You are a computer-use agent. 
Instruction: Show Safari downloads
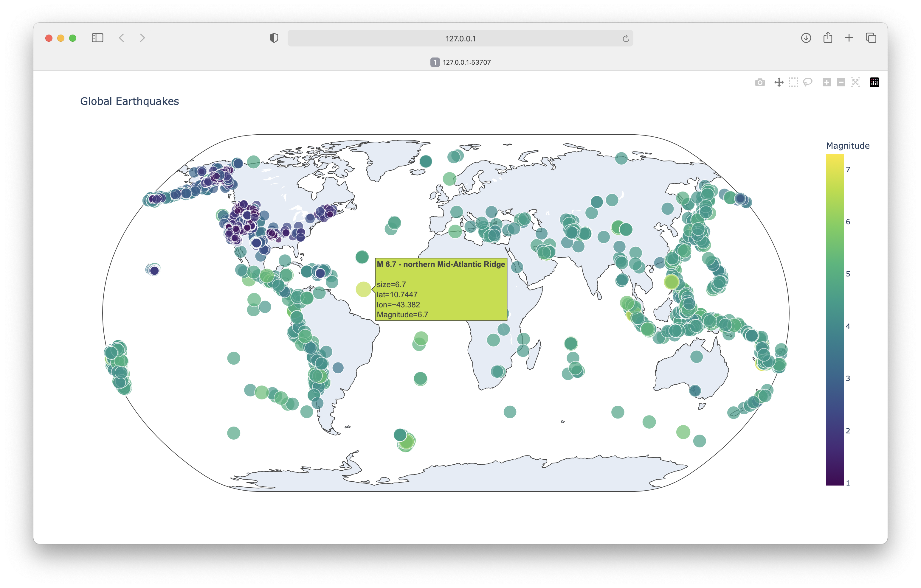(806, 38)
